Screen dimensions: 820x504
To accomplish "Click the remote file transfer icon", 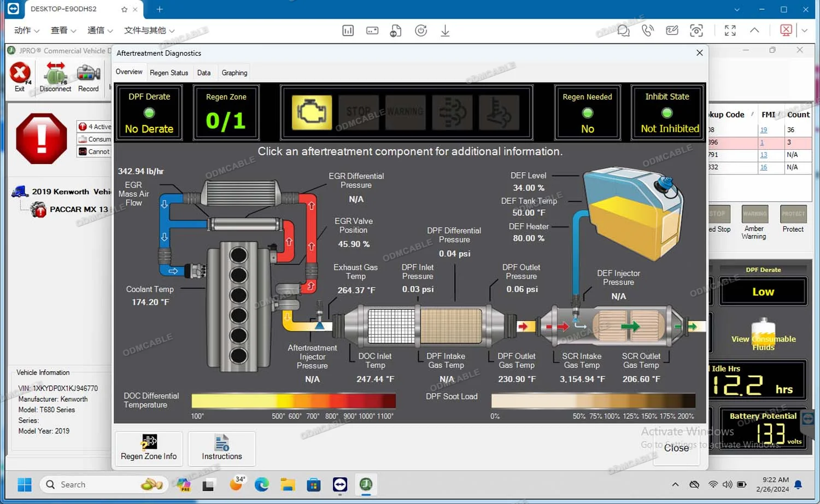I will 396,31.
